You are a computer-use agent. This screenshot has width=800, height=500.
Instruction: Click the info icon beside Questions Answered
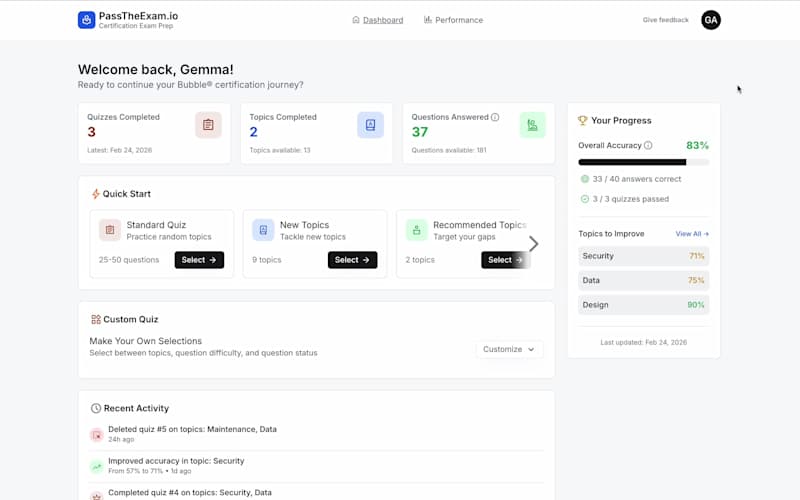[x=495, y=117]
